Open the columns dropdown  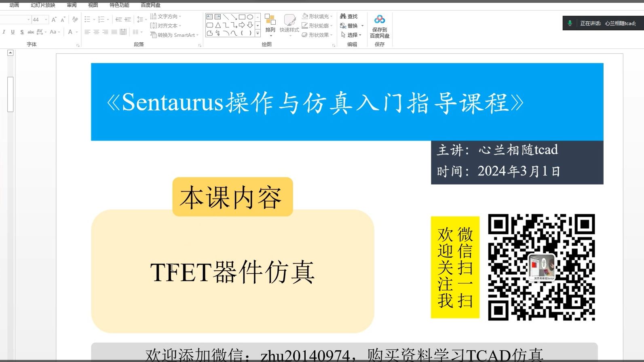(138, 32)
